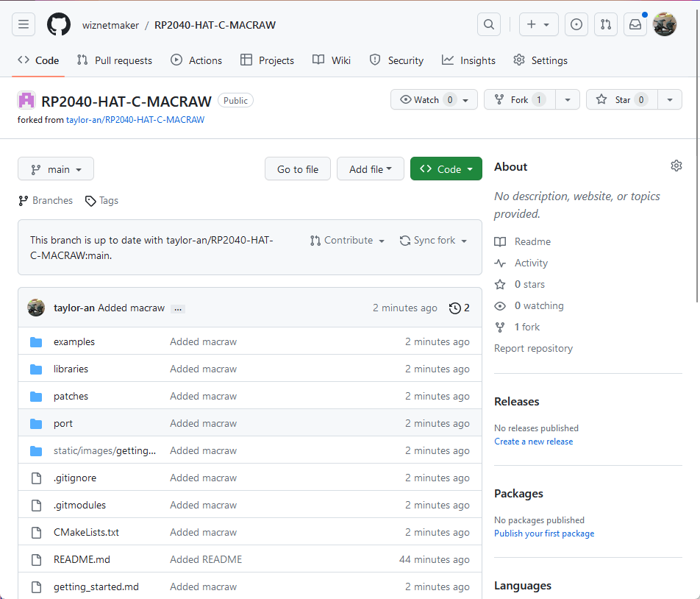The height and width of the screenshot is (599, 700).
Task: Click Create a new release link
Action: [534, 442]
